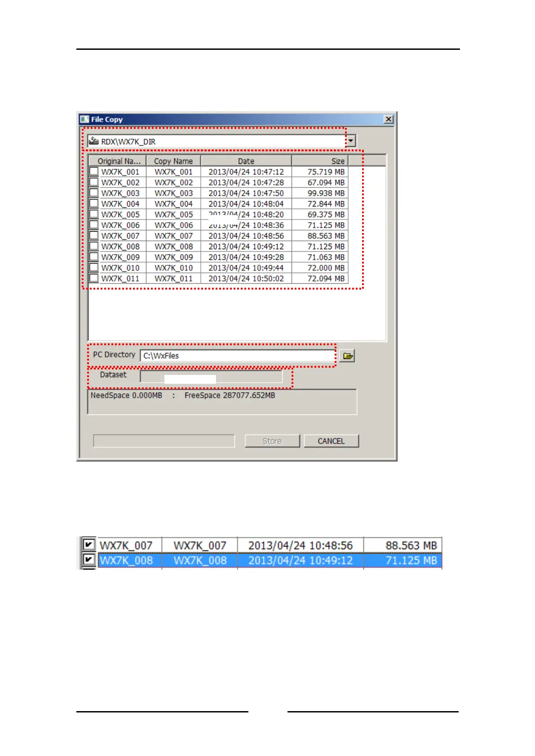The image size is (535, 756).
Task: Select original name WX7K_009 in the list
Action: (x=120, y=257)
